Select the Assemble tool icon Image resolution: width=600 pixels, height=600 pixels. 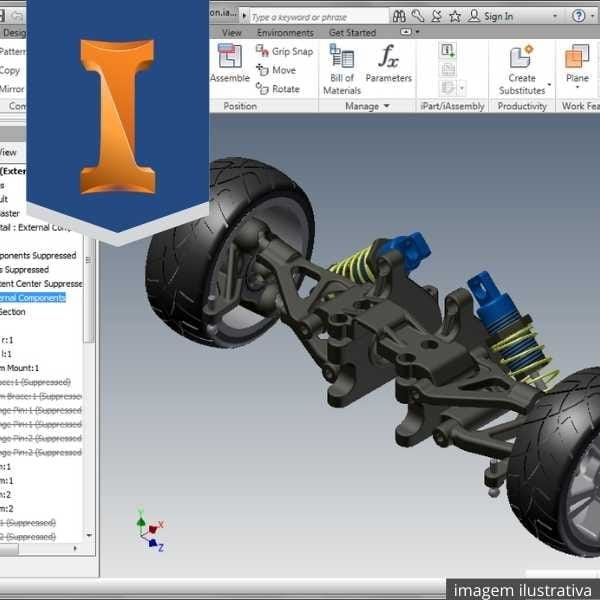tap(230, 56)
